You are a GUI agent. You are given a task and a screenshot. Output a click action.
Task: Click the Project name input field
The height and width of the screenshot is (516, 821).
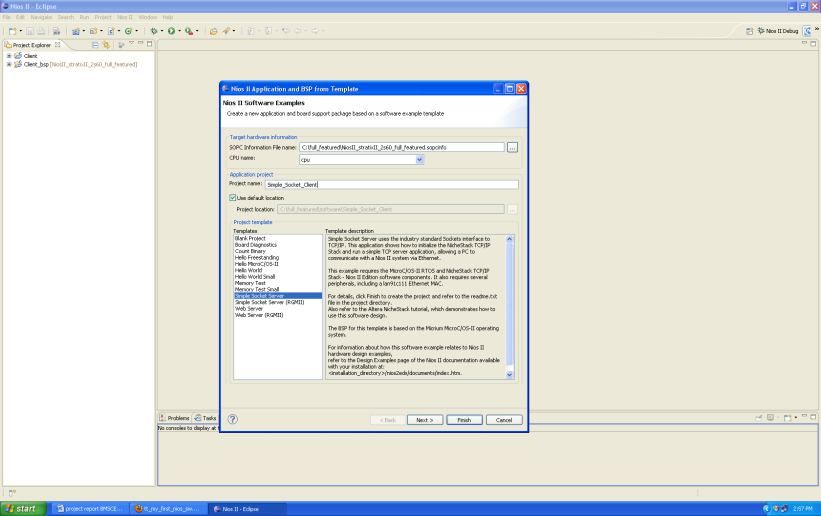[392, 184]
